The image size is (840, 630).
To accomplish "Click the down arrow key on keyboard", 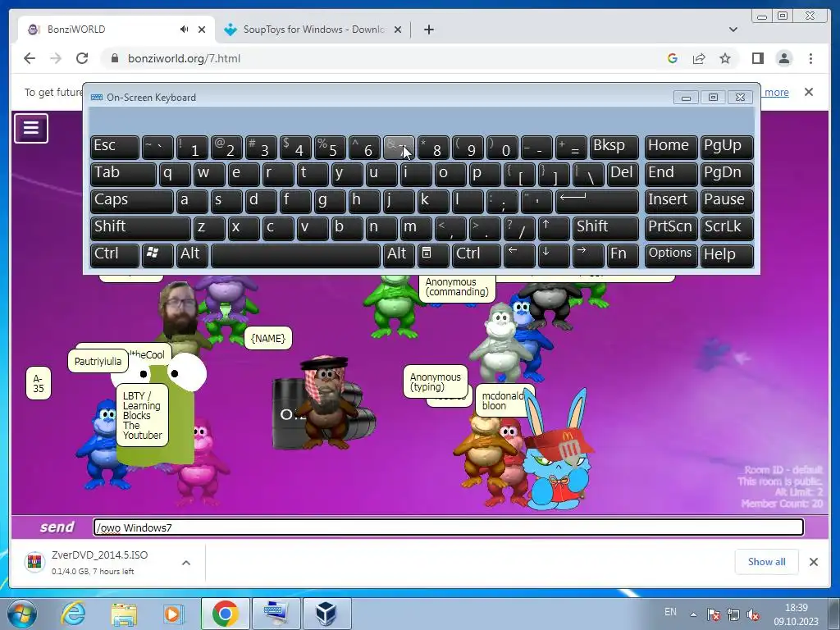I will 554,255.
